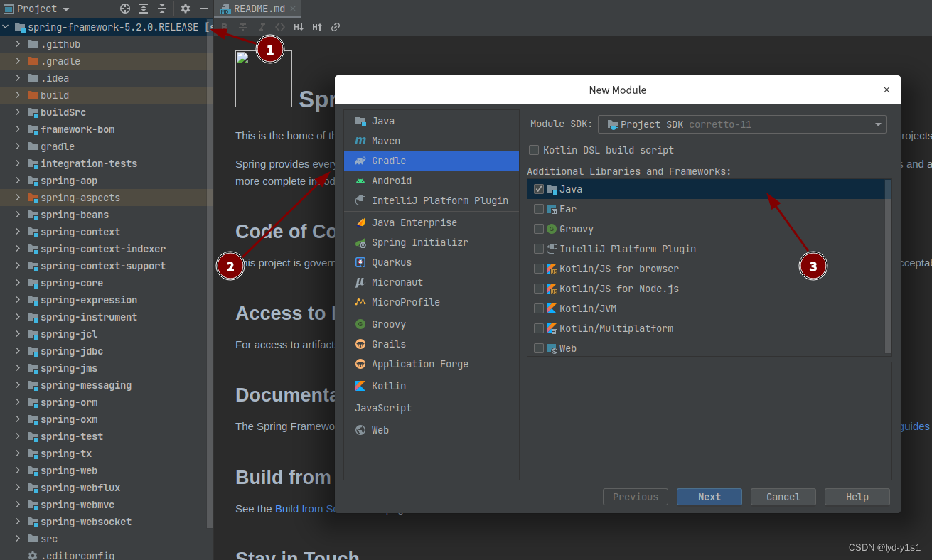Click the increase header level icon
The height and width of the screenshot is (560, 932).
point(317,27)
